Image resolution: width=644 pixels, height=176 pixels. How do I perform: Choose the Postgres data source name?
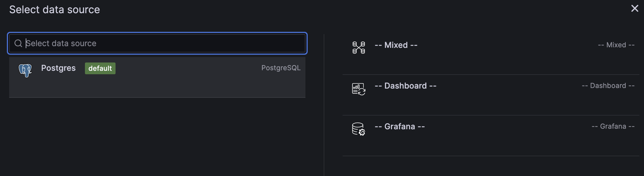[58, 68]
